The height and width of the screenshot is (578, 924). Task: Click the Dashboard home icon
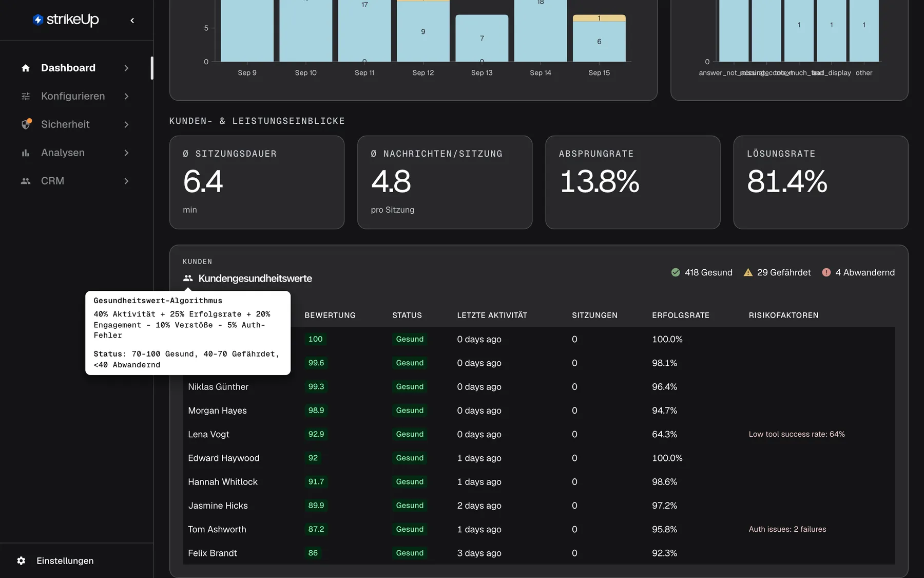(x=26, y=68)
